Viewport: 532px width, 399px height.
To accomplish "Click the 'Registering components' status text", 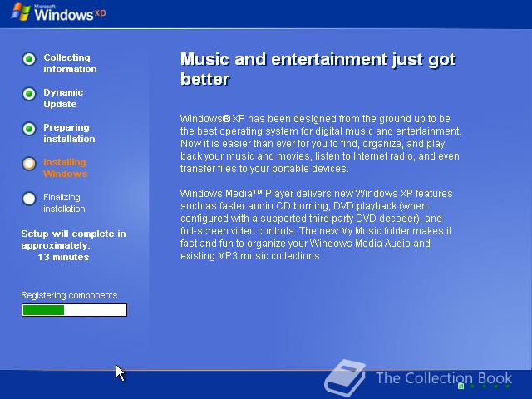I will click(69, 295).
